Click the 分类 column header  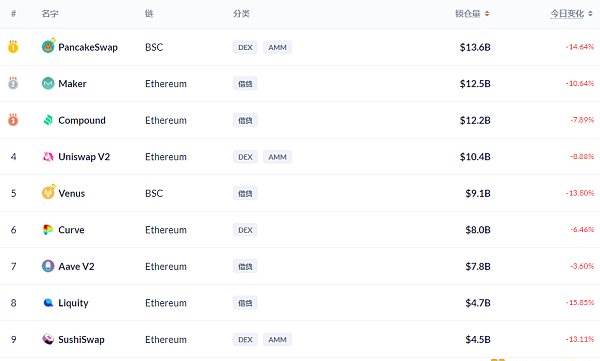pyautogui.click(x=241, y=14)
